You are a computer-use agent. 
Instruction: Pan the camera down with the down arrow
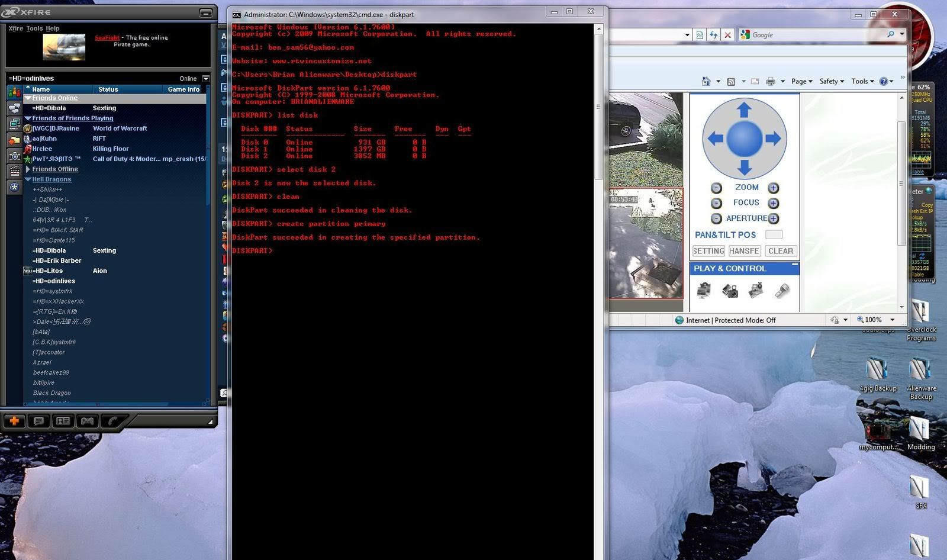(744, 168)
